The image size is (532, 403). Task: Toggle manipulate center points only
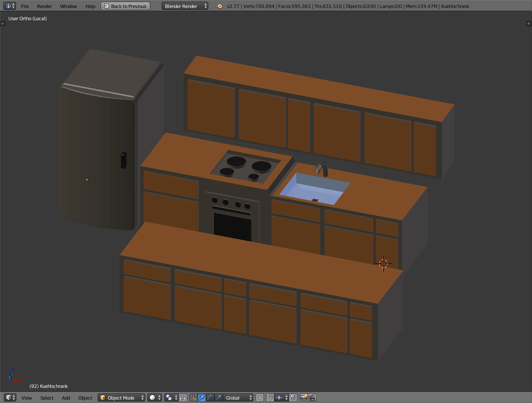coord(183,398)
